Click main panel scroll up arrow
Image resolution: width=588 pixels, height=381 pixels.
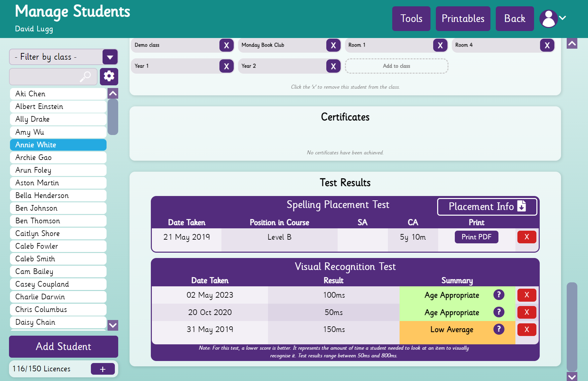pyautogui.click(x=572, y=43)
